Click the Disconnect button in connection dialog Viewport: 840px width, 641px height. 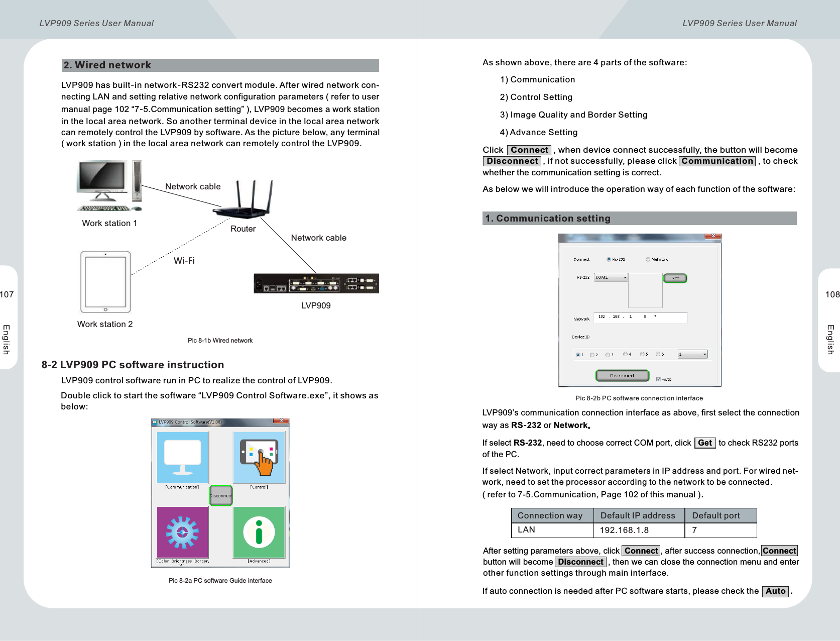pyautogui.click(x=623, y=376)
